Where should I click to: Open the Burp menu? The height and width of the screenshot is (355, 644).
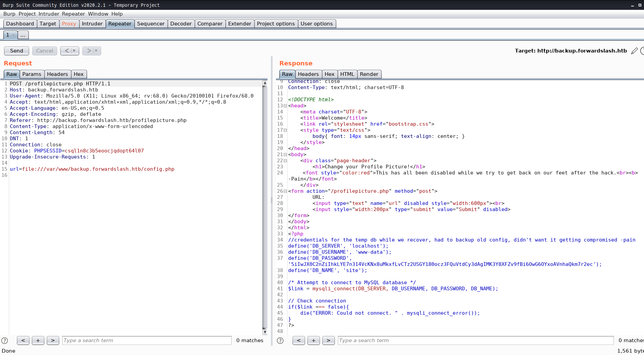click(x=9, y=14)
